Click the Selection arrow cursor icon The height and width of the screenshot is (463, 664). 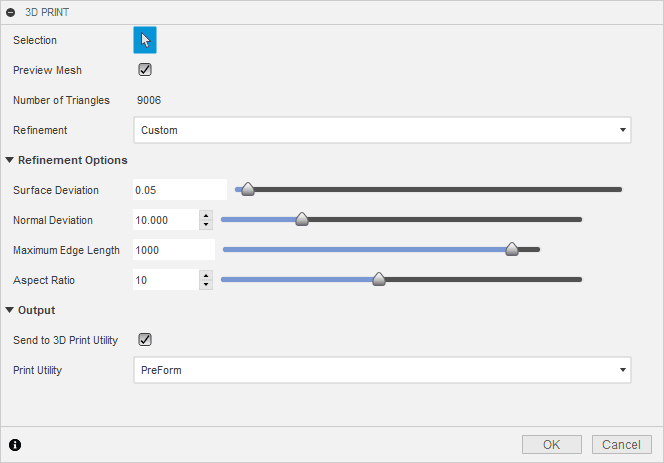coord(145,40)
